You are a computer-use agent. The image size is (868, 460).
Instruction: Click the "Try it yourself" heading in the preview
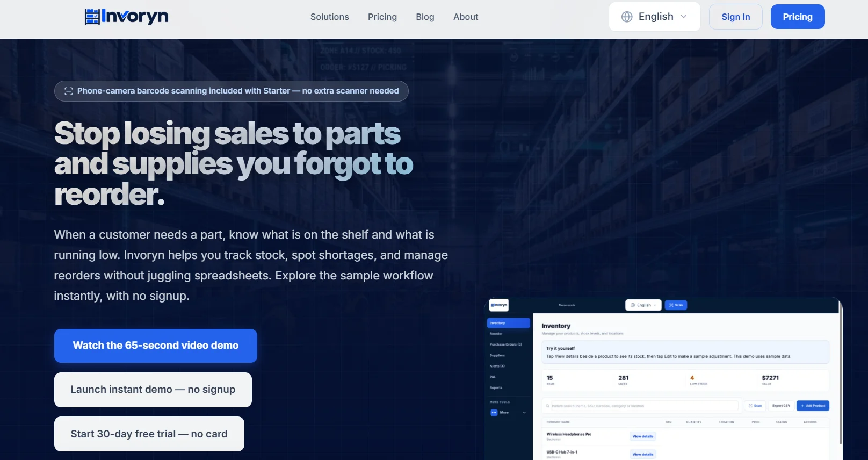click(560, 348)
